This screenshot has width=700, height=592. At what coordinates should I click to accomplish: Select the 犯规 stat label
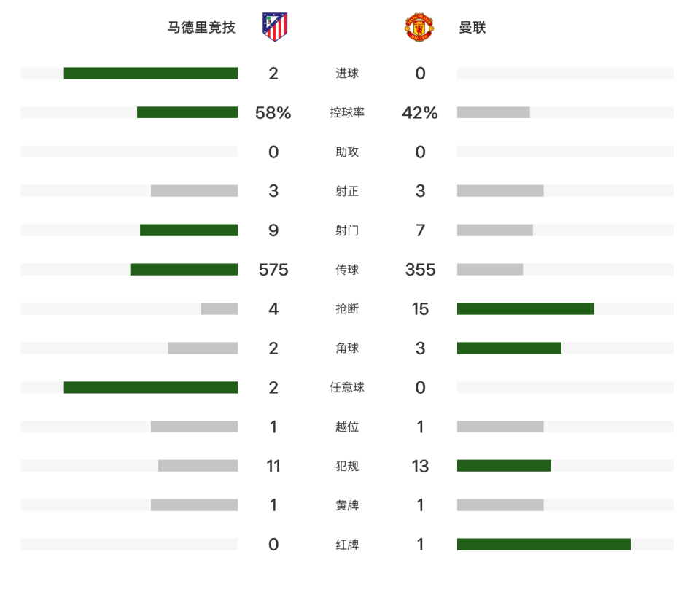click(x=347, y=466)
